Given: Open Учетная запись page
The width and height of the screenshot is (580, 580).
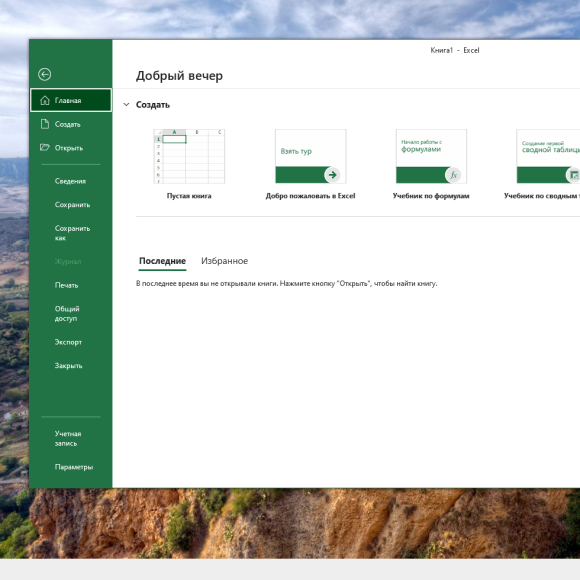Looking at the screenshot, I should pos(71,438).
